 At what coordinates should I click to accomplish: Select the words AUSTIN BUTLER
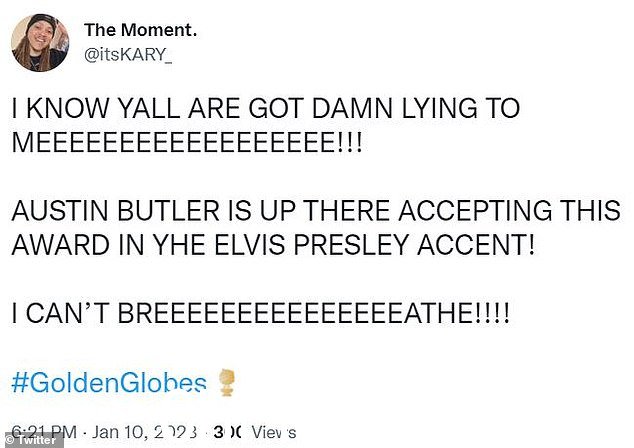coord(116,211)
